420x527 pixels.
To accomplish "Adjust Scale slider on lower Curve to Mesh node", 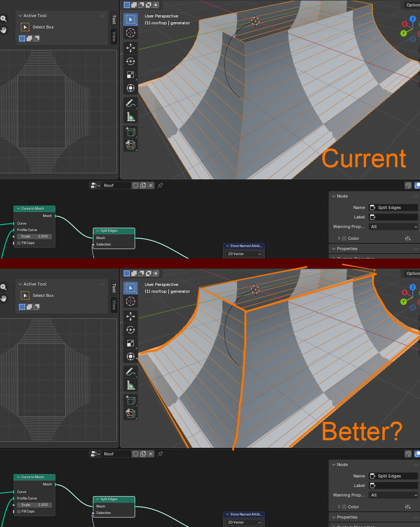I will click(x=34, y=505).
